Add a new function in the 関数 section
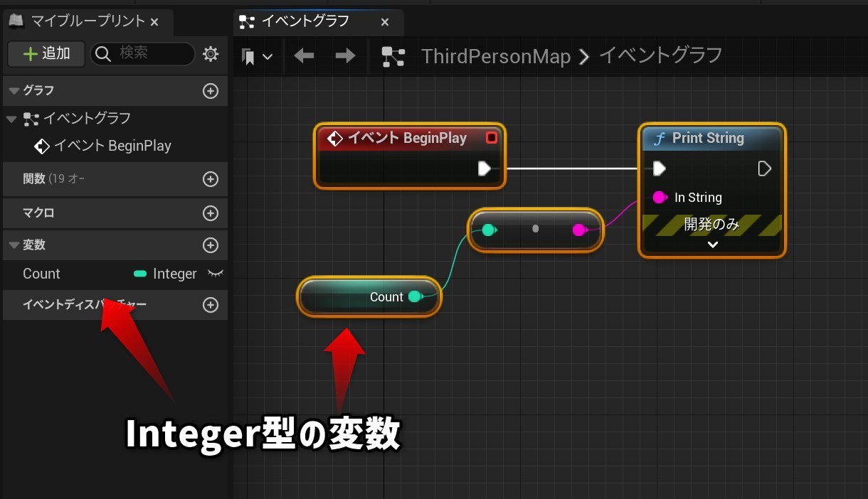Viewport: 868px width, 499px height. coord(211,178)
